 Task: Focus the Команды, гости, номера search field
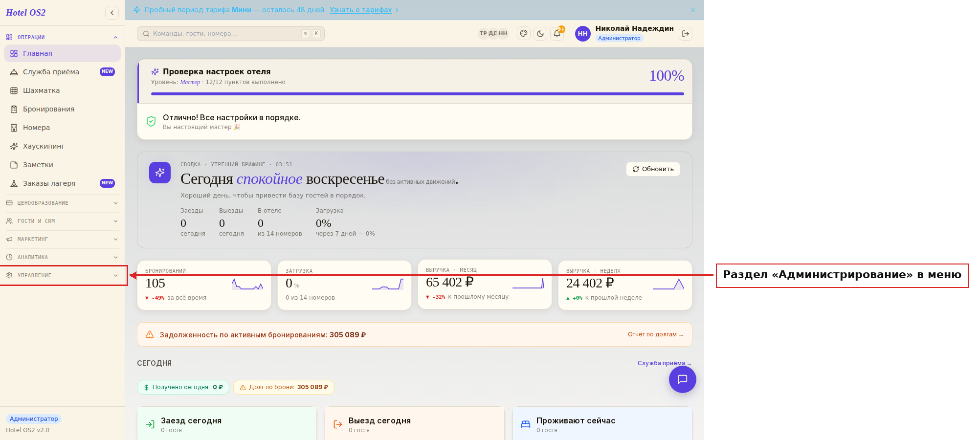tap(231, 34)
